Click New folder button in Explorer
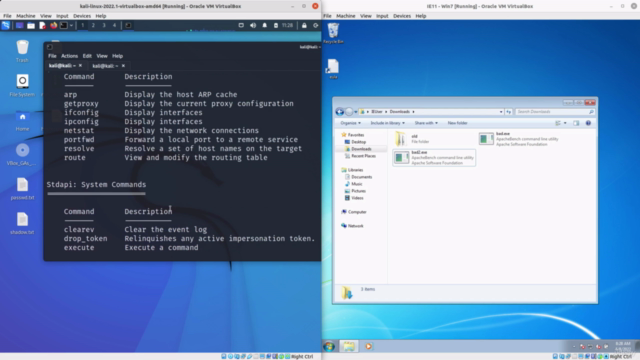 pos(458,123)
